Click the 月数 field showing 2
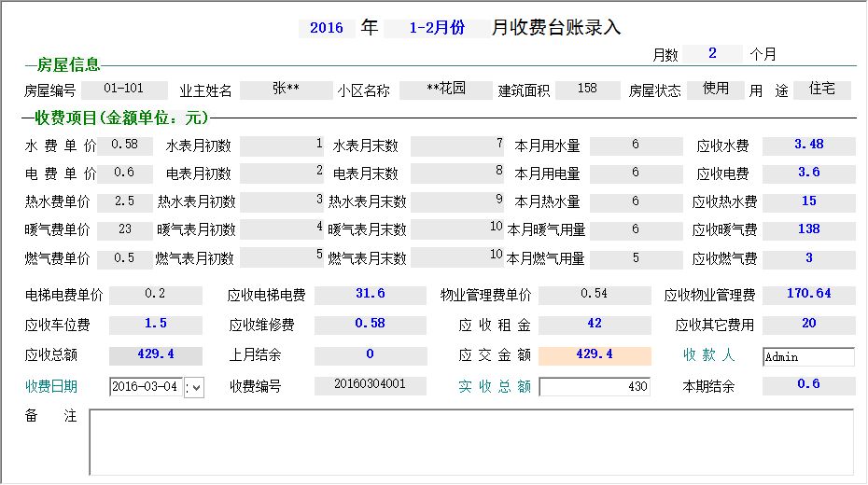 click(712, 53)
